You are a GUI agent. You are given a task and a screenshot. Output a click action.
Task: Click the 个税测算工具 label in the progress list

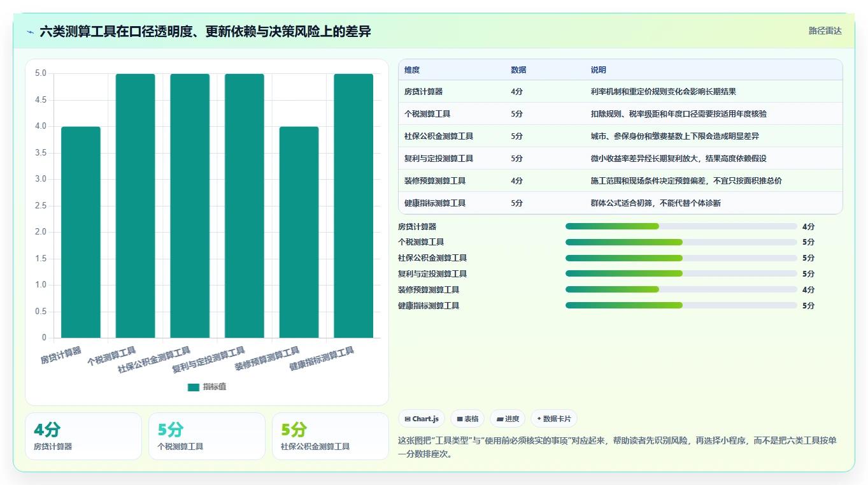point(421,242)
